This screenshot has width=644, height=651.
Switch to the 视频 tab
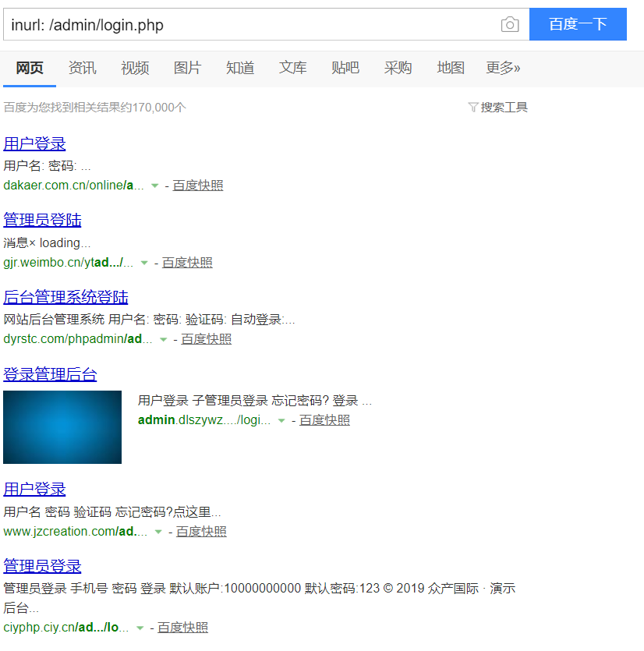[134, 68]
